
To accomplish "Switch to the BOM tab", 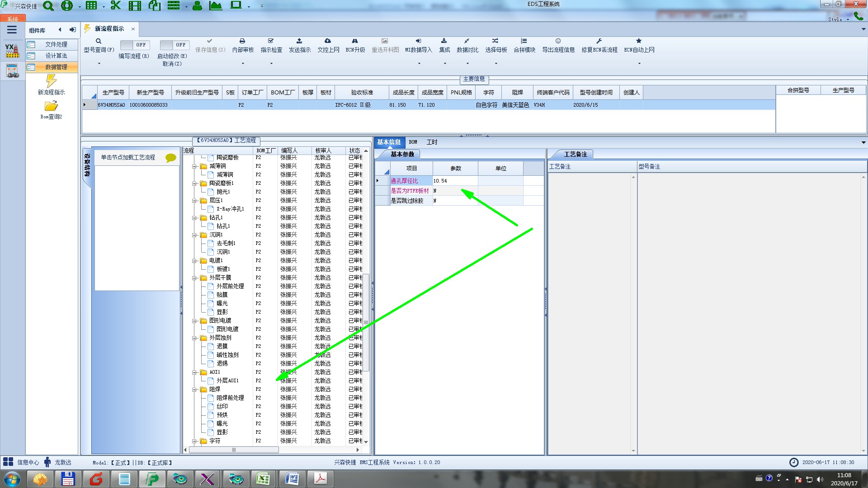I will (413, 142).
